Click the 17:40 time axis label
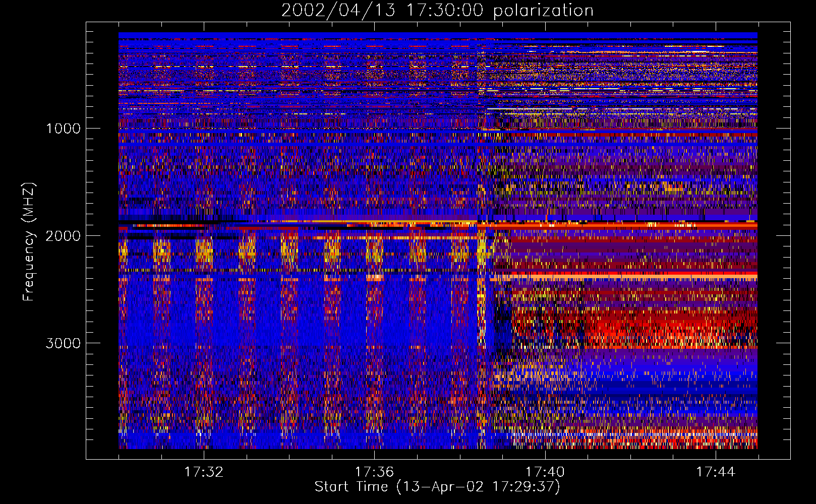This screenshot has width=816, height=504. point(545,472)
